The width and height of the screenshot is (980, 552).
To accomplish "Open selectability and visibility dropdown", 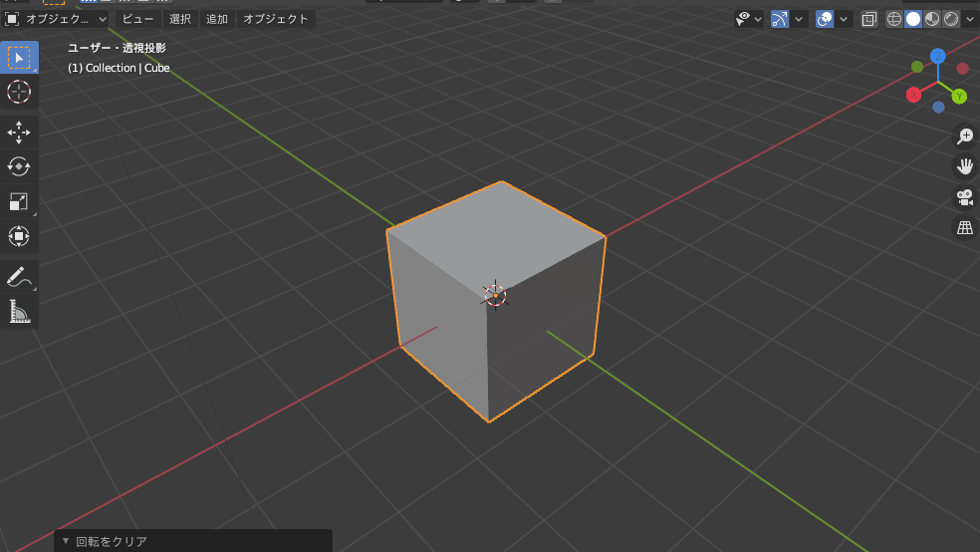I will (749, 19).
